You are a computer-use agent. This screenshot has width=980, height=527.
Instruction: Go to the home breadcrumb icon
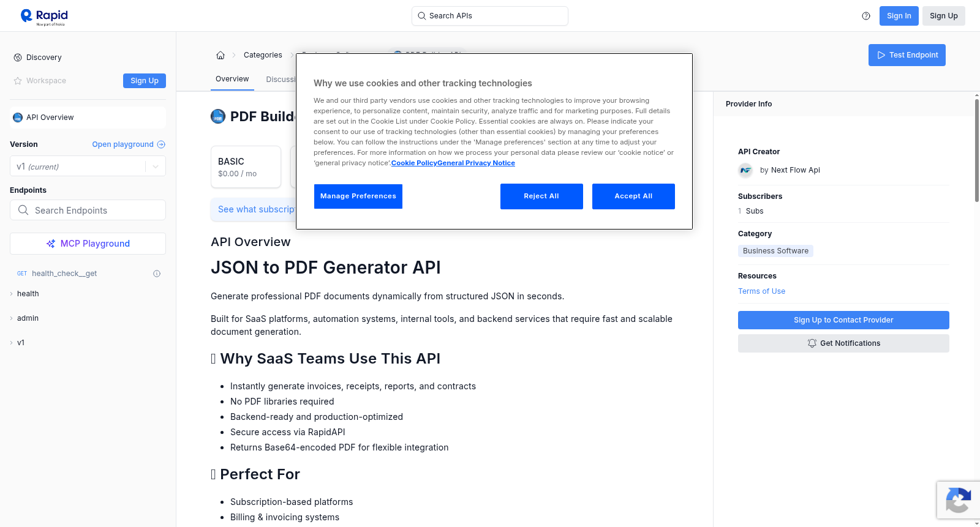(x=221, y=55)
